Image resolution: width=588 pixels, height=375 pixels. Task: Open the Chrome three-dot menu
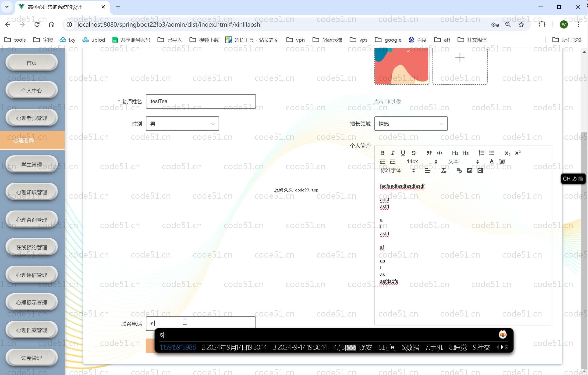[578, 25]
